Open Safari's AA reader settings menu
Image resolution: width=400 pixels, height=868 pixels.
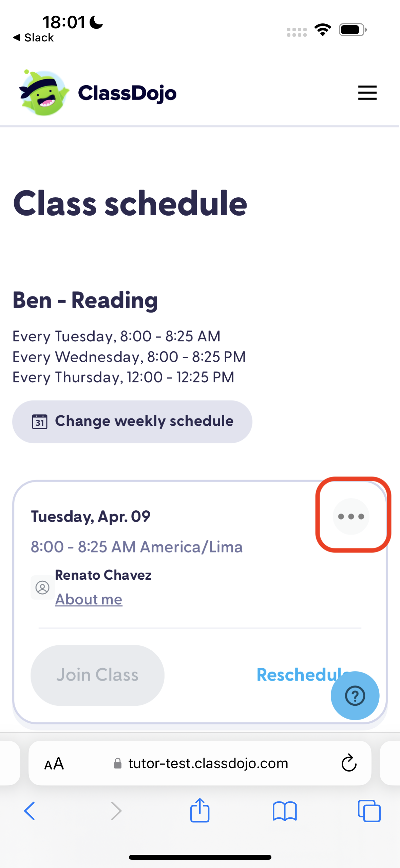click(x=54, y=764)
